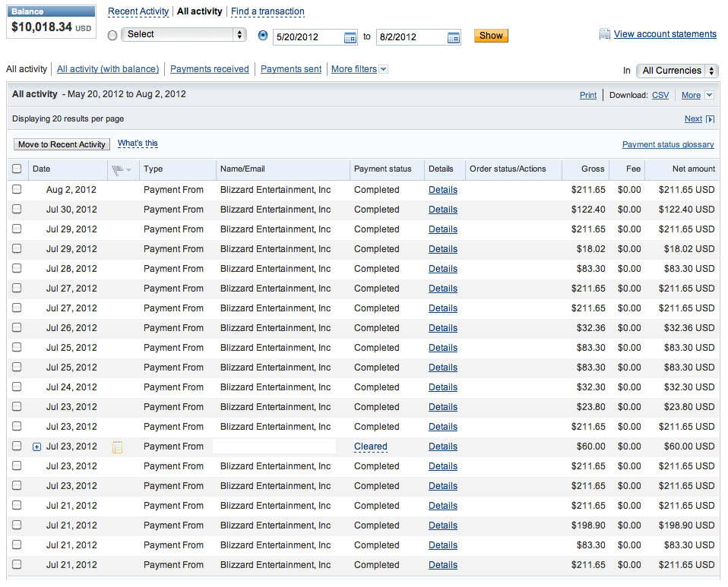
Task: Tick the select-all checkbox in table header
Action: (17, 169)
